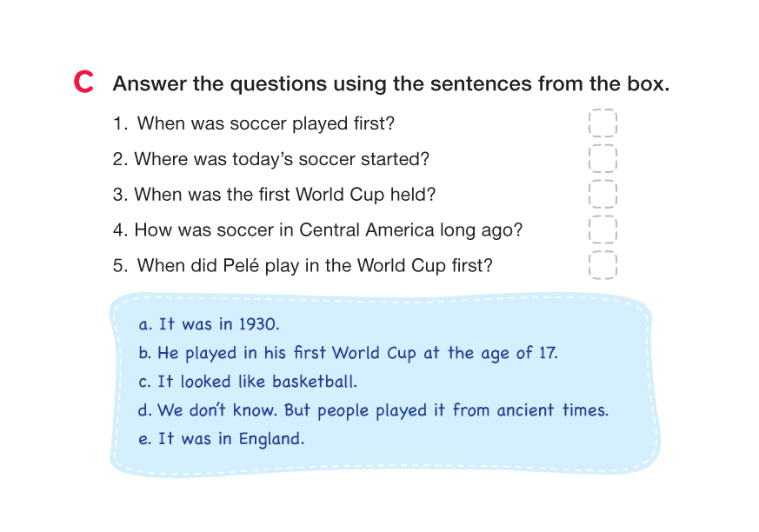Pick option e "It was in England."
759x532 pixels.
222,439
